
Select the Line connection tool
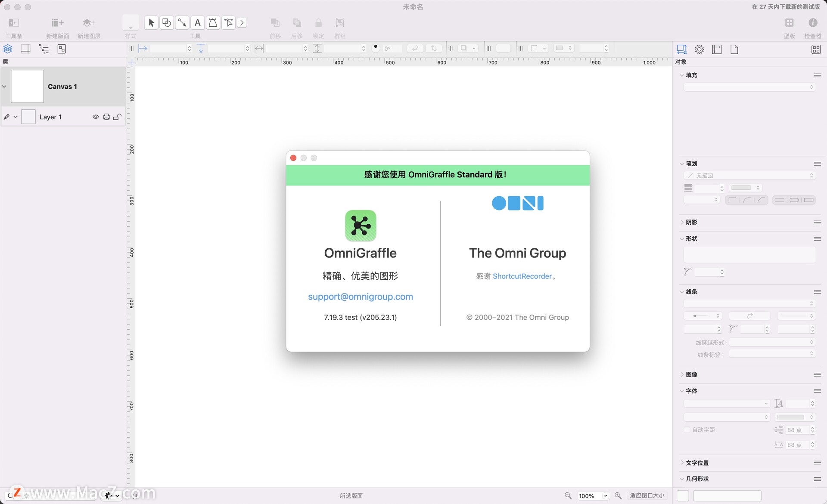(x=182, y=23)
